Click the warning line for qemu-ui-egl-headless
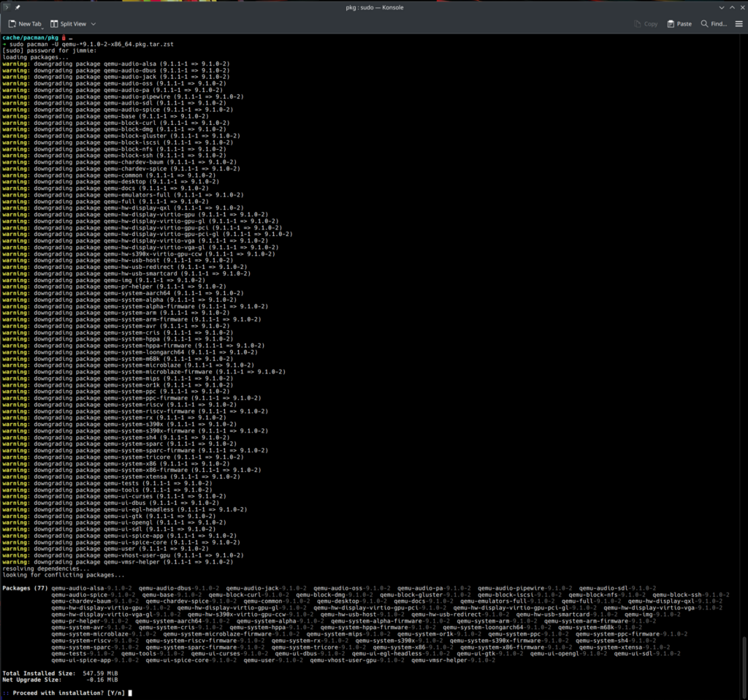The image size is (748, 700). pos(124,509)
